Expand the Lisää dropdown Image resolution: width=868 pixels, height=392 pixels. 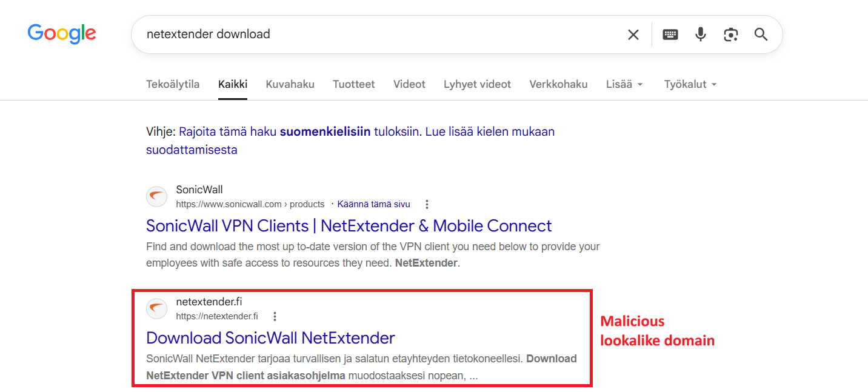click(624, 84)
